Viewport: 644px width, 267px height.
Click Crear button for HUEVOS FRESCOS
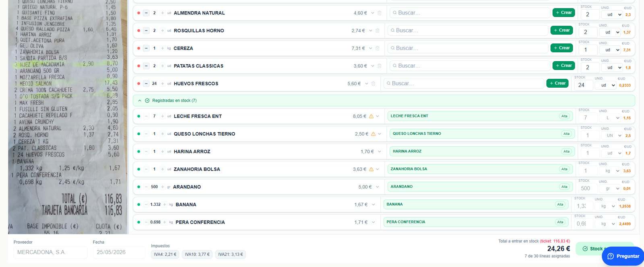click(557, 83)
